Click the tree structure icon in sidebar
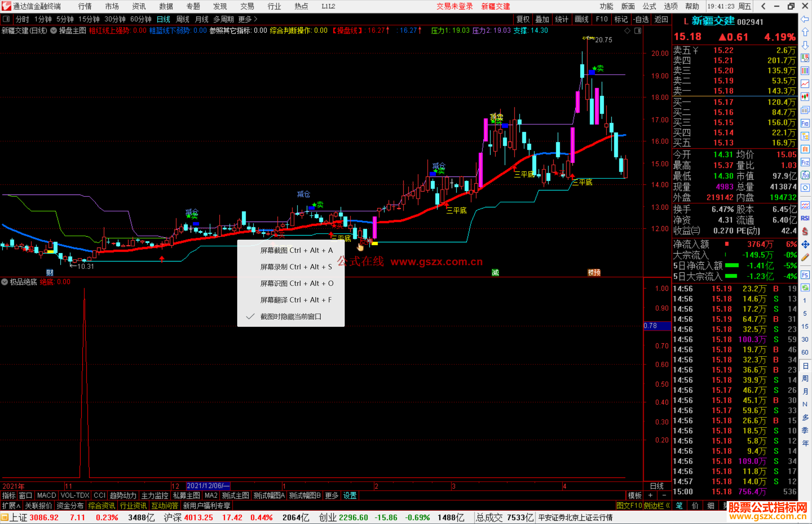This screenshot has height=524, width=812. click(x=805, y=136)
